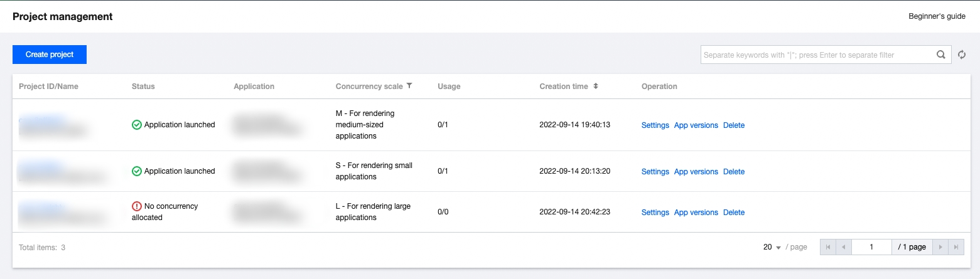The image size is (980, 279).
Task: Open Settings for the S-scale project
Action: click(655, 172)
